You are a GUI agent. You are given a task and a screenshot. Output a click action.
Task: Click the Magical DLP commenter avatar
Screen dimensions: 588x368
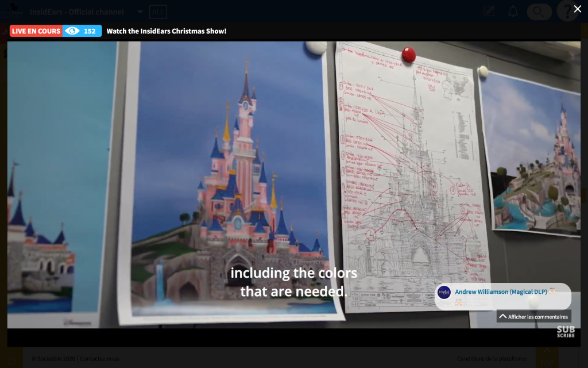(444, 293)
